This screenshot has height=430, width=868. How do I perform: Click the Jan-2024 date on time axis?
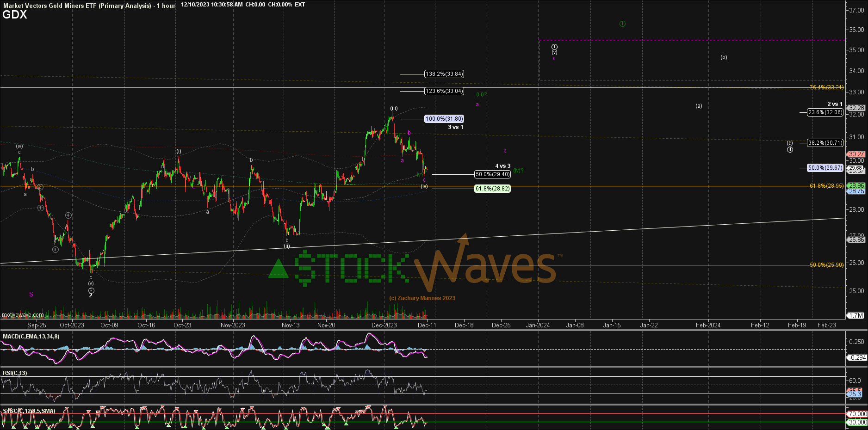(538, 325)
